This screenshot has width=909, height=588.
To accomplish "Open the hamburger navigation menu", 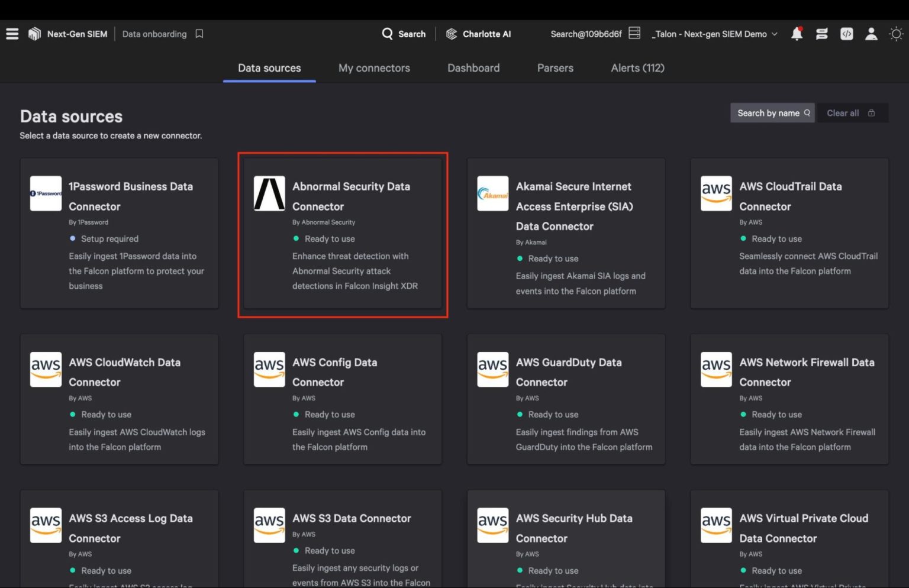I will pyautogui.click(x=12, y=34).
